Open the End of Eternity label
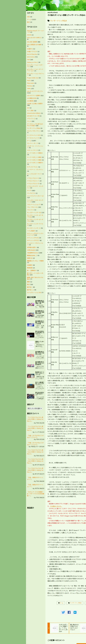The height and width of the screenshot is (644, 86). [32, 54]
